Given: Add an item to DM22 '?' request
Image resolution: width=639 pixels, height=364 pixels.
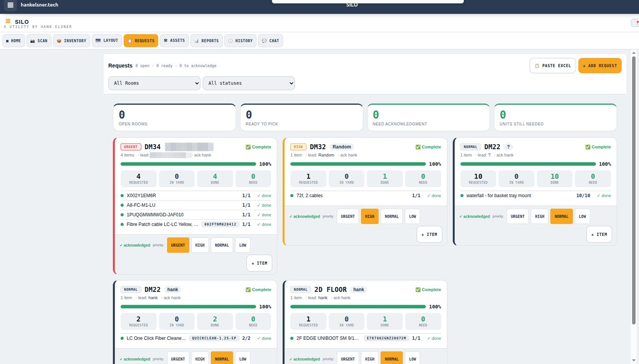Looking at the screenshot, I should pos(599,234).
